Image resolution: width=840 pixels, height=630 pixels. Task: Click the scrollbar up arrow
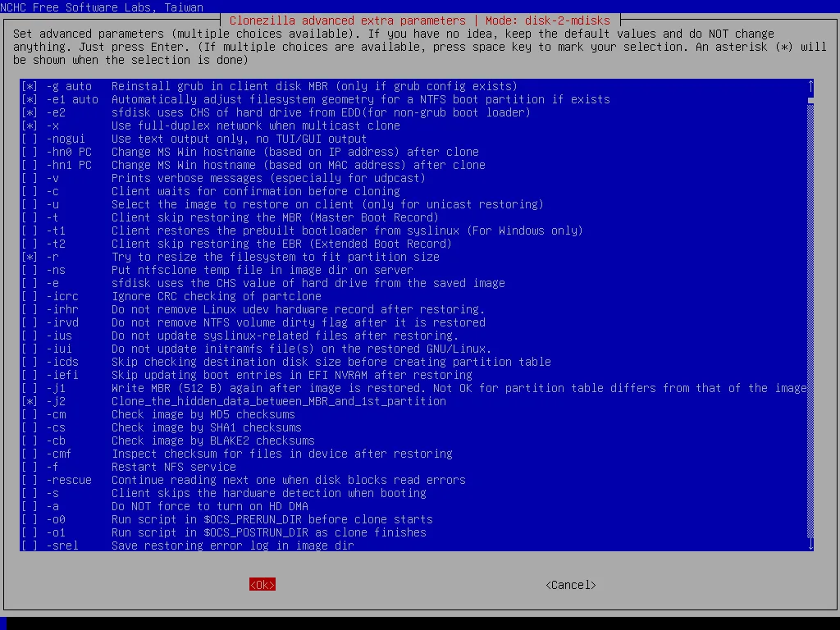[x=810, y=85]
